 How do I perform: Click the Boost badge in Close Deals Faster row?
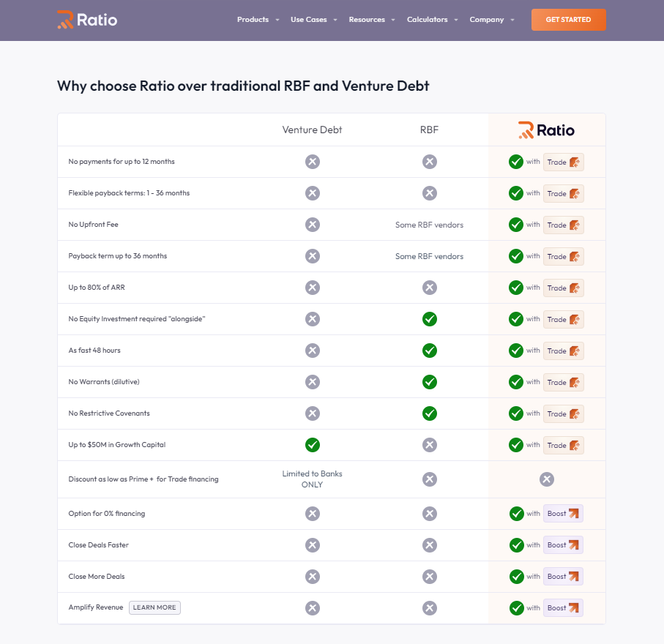(563, 545)
